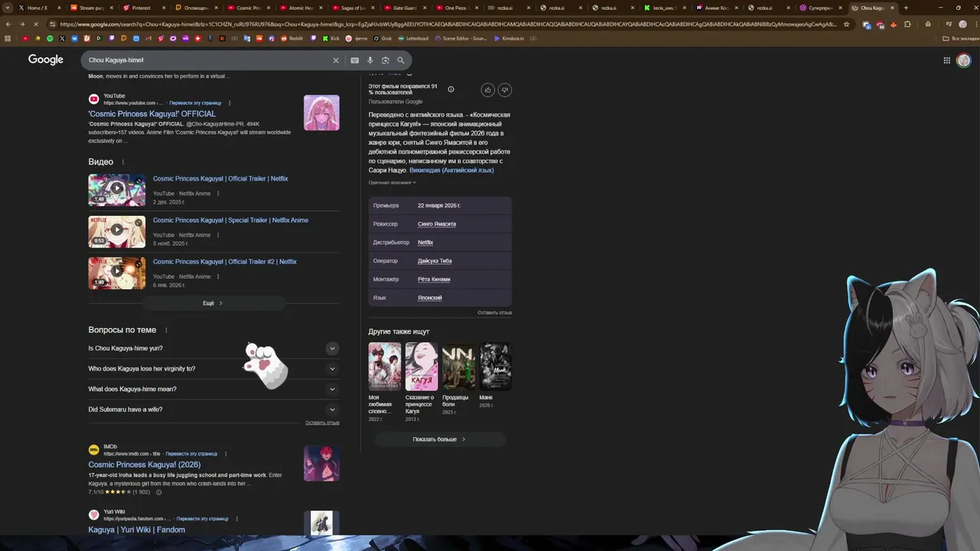The height and width of the screenshot is (551, 980).
Task: Open the Kinobox.in bookmark
Action: point(509,38)
